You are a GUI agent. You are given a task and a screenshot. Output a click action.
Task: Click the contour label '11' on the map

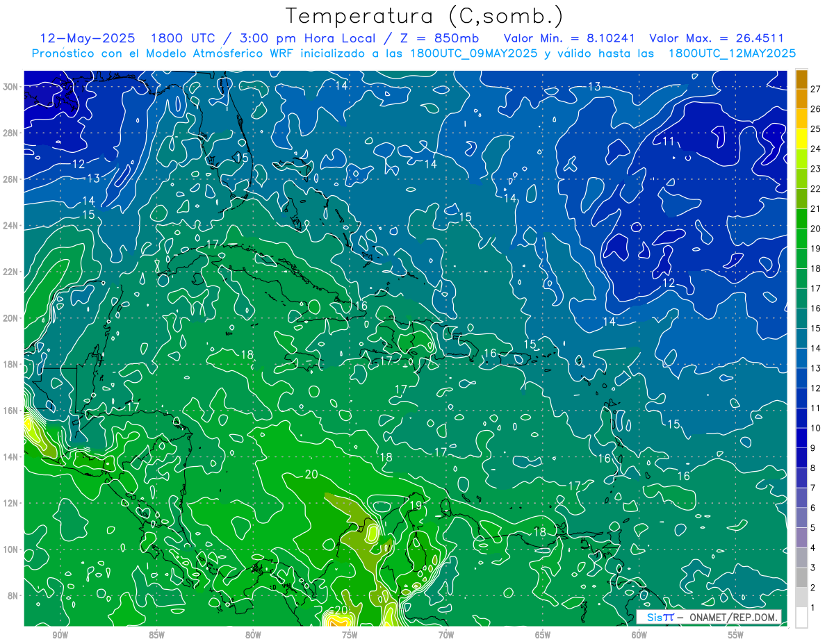coord(669,141)
